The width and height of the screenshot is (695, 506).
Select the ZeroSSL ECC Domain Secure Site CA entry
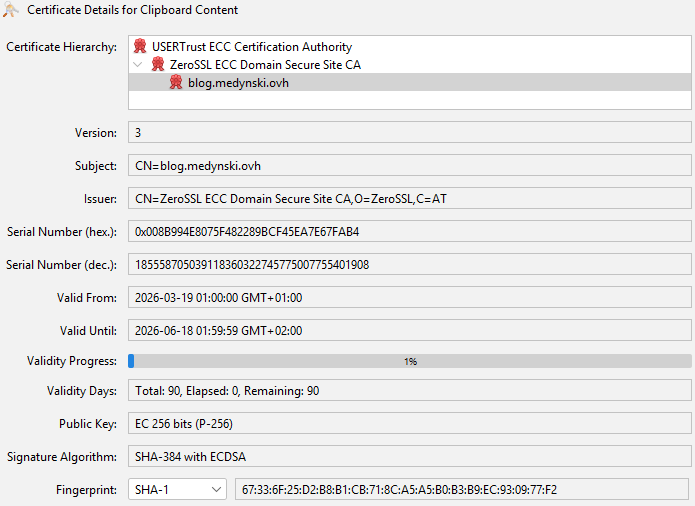[265, 64]
